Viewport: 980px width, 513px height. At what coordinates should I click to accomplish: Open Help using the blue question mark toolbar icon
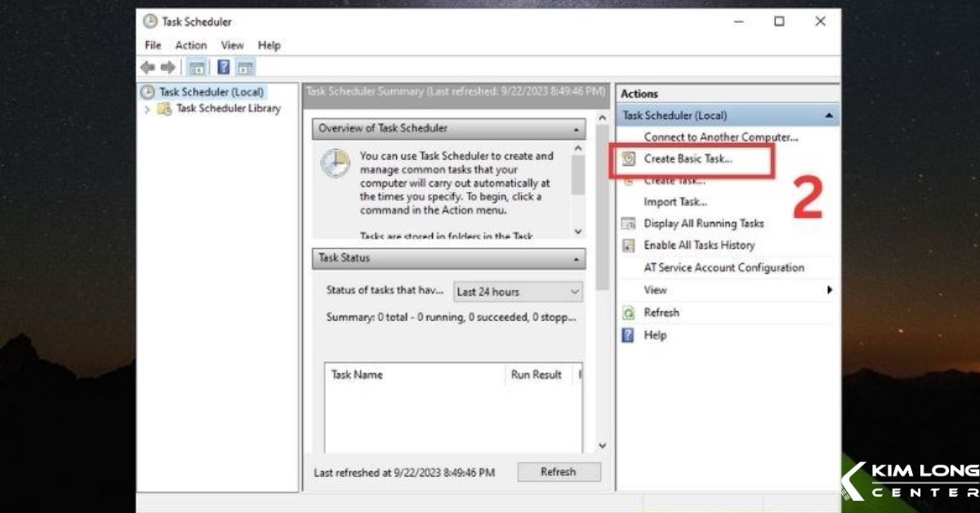(223, 67)
